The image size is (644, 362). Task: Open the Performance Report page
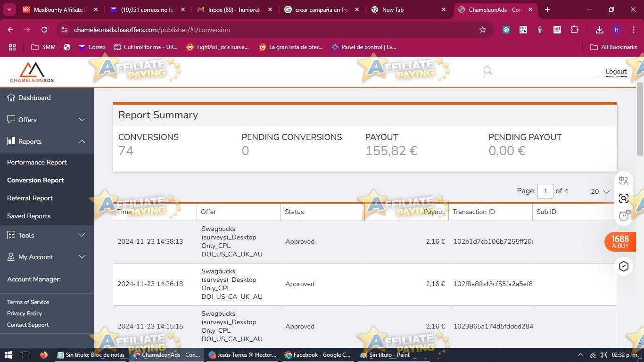pos(37,162)
